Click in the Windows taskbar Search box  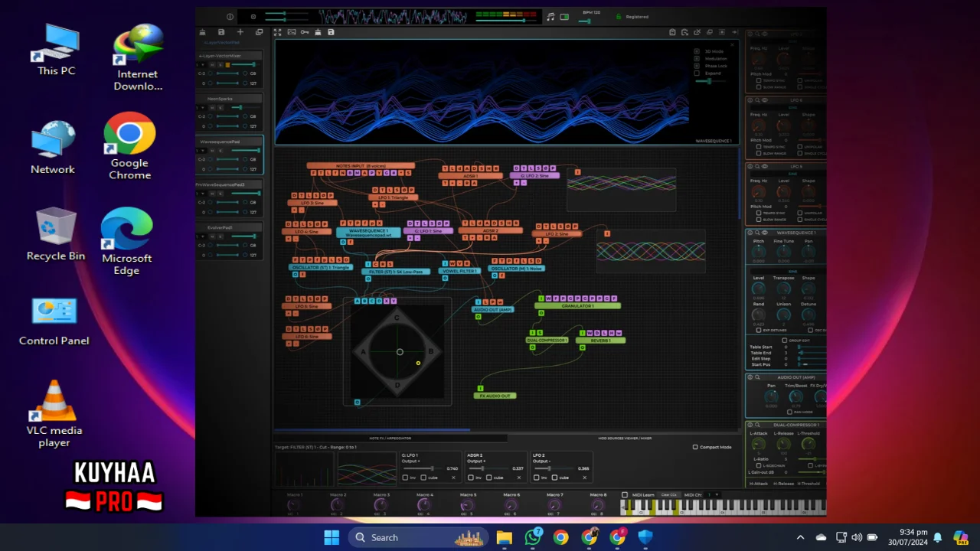pyautogui.click(x=417, y=537)
